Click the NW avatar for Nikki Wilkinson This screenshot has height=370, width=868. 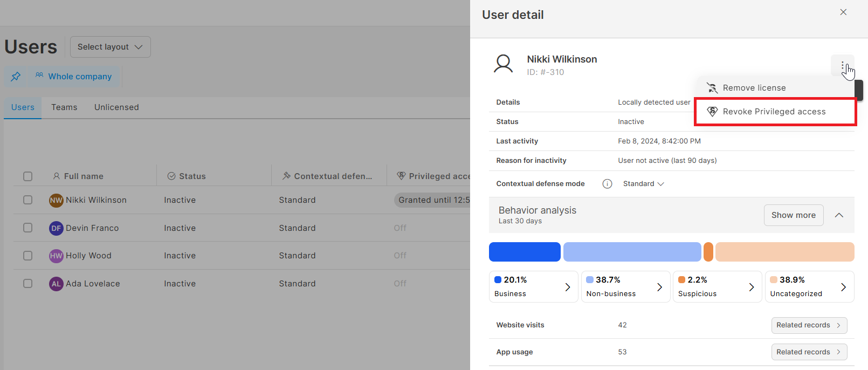click(56, 200)
